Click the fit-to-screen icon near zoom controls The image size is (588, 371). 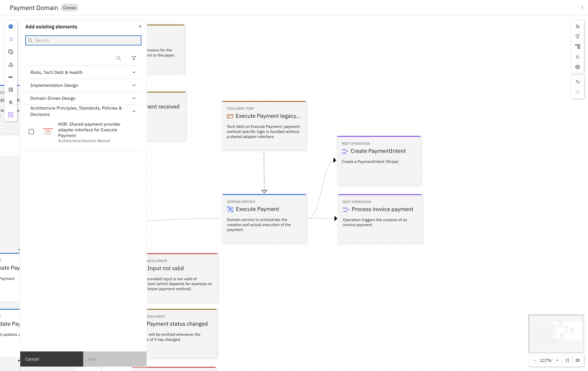click(x=567, y=360)
